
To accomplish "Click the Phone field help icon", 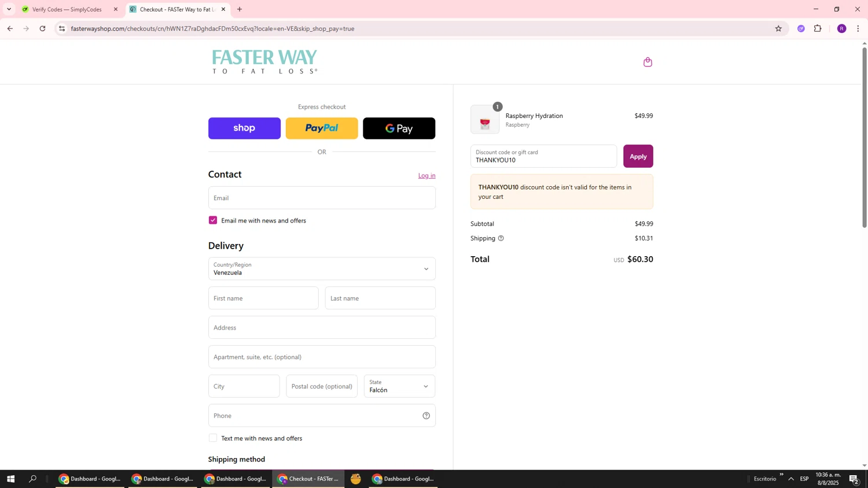I will pyautogui.click(x=426, y=416).
